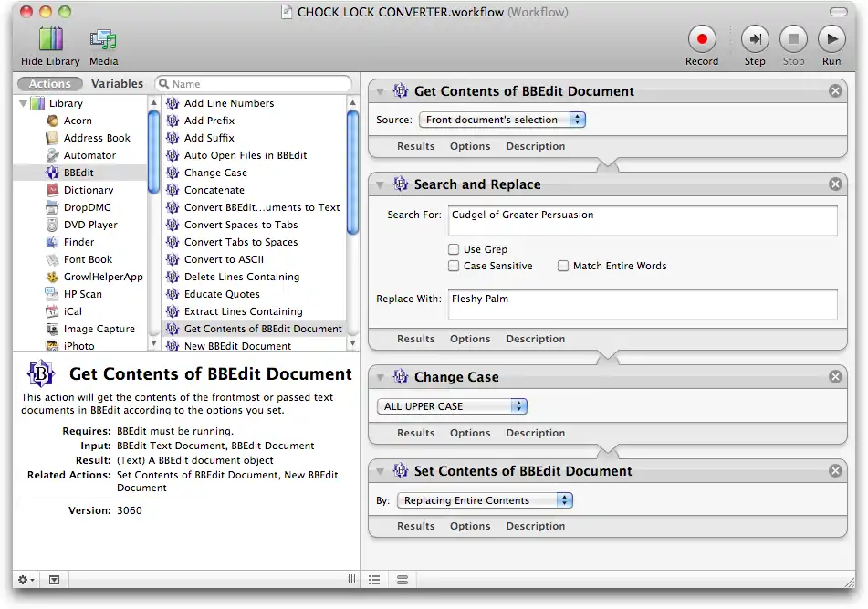The image size is (868, 609).
Task: Select the Actions tab
Action: point(50,84)
